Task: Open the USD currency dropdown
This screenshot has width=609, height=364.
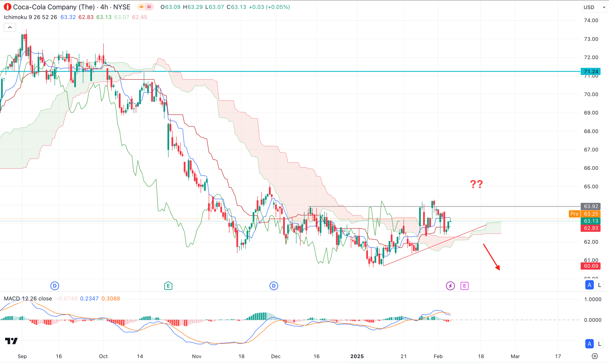Action: pos(594,7)
